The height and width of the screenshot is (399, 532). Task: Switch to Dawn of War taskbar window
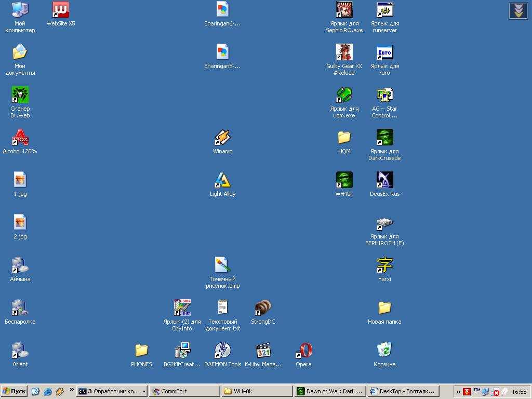point(329,391)
